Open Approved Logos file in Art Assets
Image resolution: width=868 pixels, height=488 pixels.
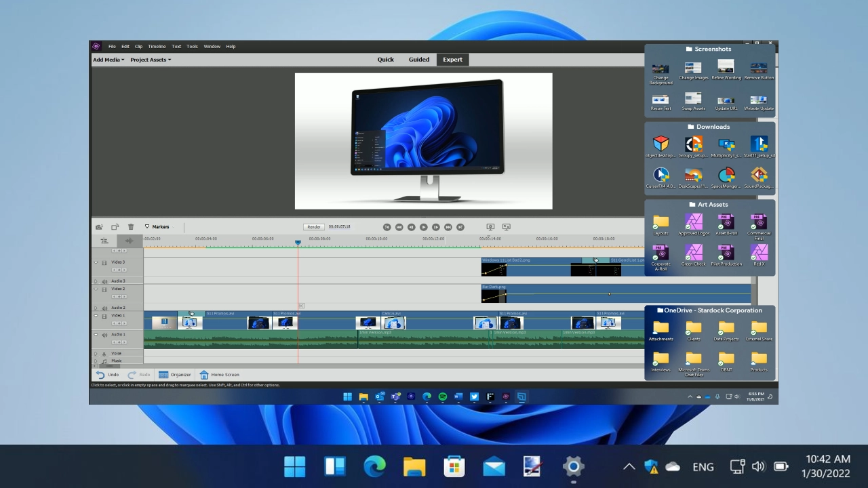click(693, 224)
